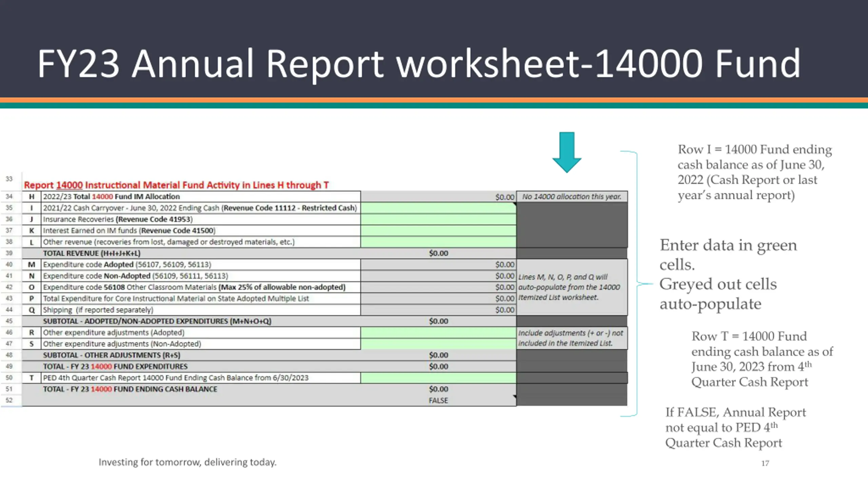Screen dimensions: 868x488
Task: Click the FALSE value cell in row 52
Action: 438,400
